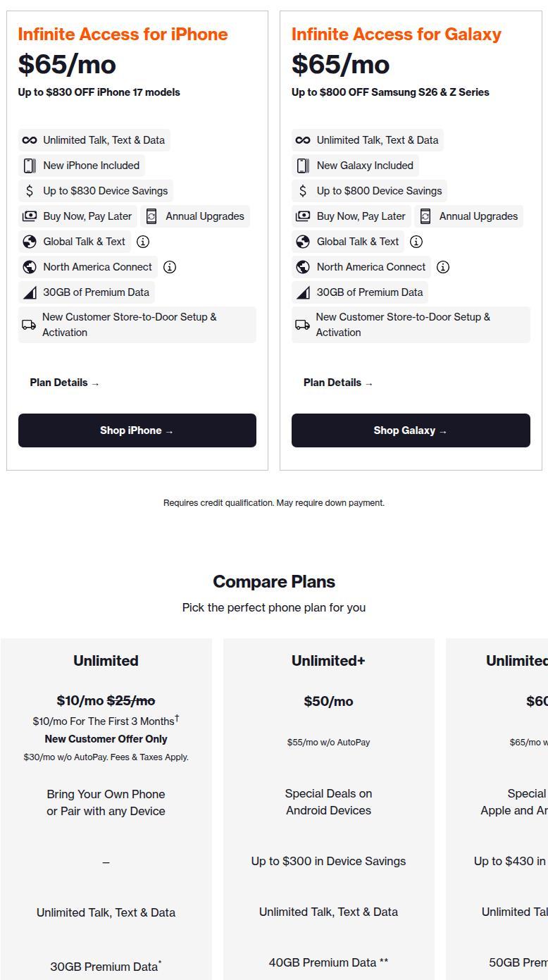This screenshot has width=548, height=980.
Task: Click Annual Upgrades tag in iPhone card
Action: coord(195,216)
